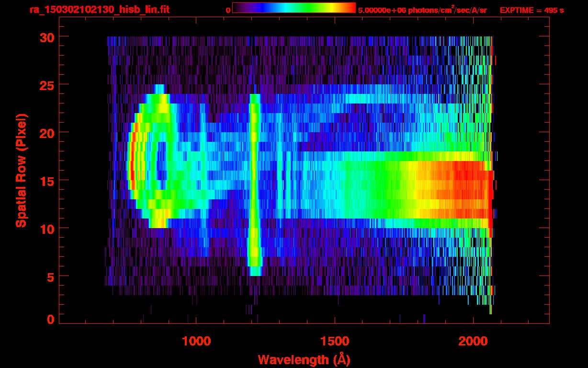588x368 pixels.
Task: Click the Spatial Row (Pixel) axis title
Action: coord(21,171)
